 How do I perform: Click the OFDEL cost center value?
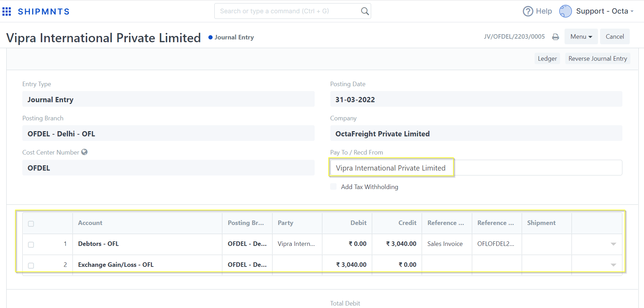click(168, 168)
